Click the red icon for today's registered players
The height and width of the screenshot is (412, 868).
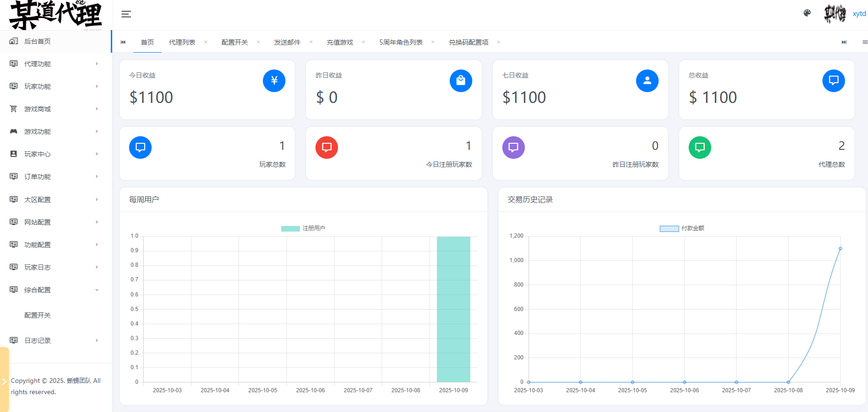point(327,148)
